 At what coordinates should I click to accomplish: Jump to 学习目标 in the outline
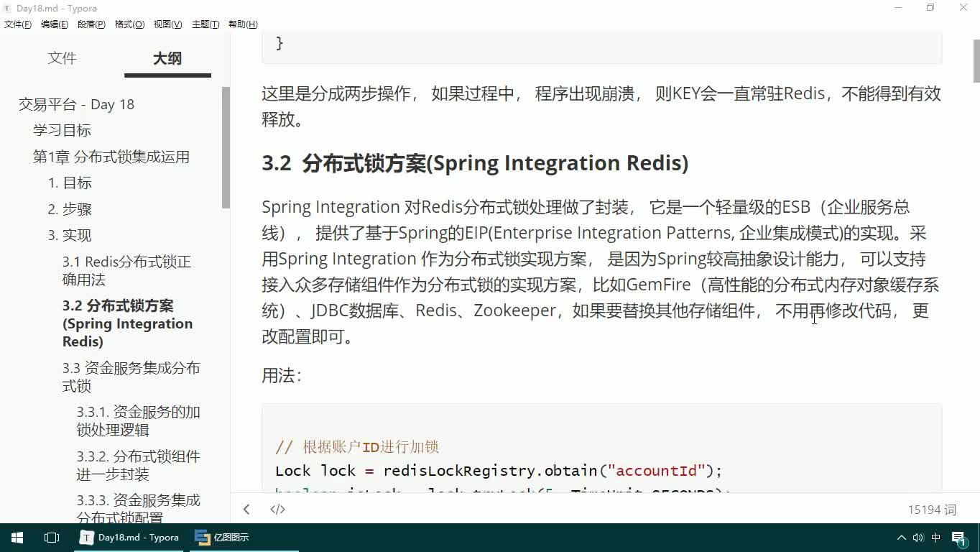(62, 130)
